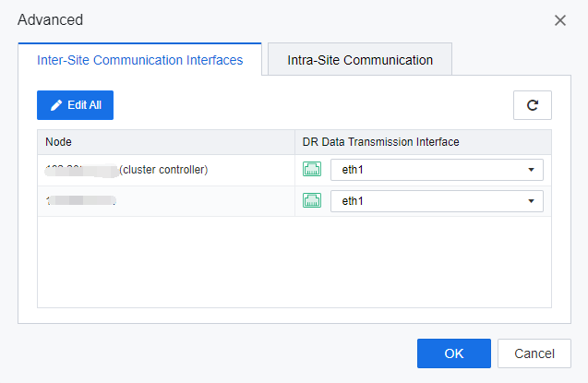Select the cluster controller node row
The image size is (588, 383).
pos(164,170)
